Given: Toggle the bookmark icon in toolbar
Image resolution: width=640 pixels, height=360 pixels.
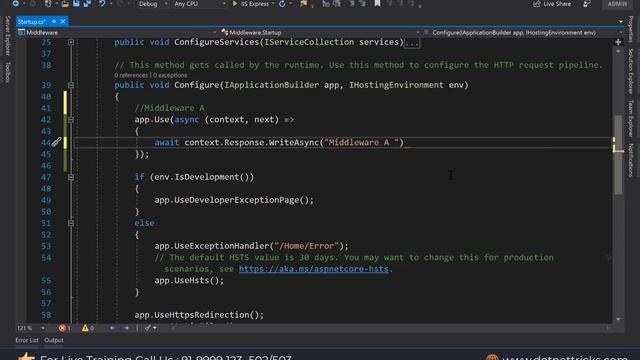Looking at the screenshot, I should 378,4.
